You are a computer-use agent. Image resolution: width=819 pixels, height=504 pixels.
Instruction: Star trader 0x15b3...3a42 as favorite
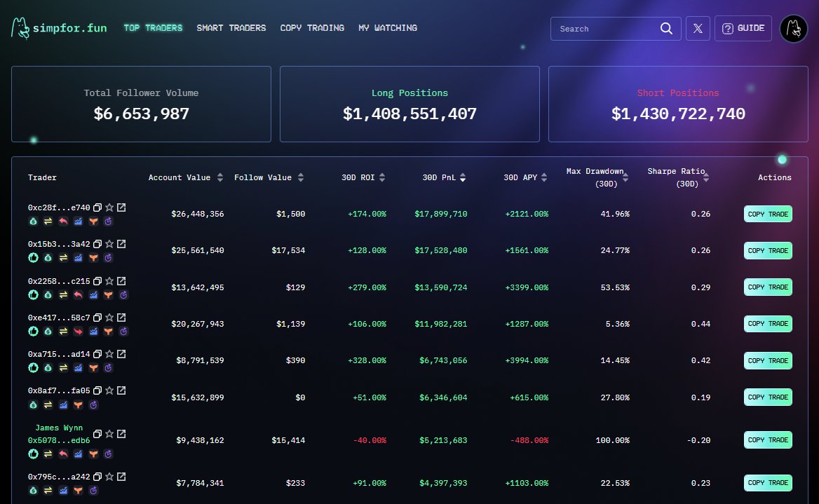tap(109, 244)
